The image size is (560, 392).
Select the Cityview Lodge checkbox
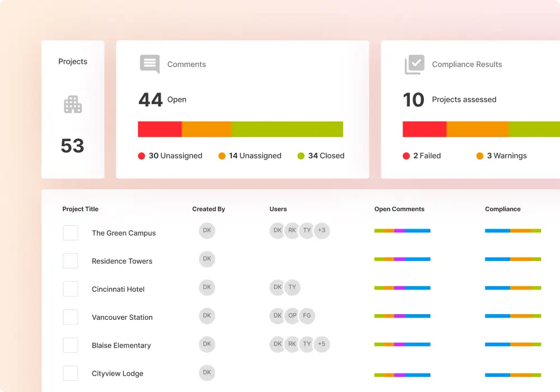pyautogui.click(x=71, y=373)
